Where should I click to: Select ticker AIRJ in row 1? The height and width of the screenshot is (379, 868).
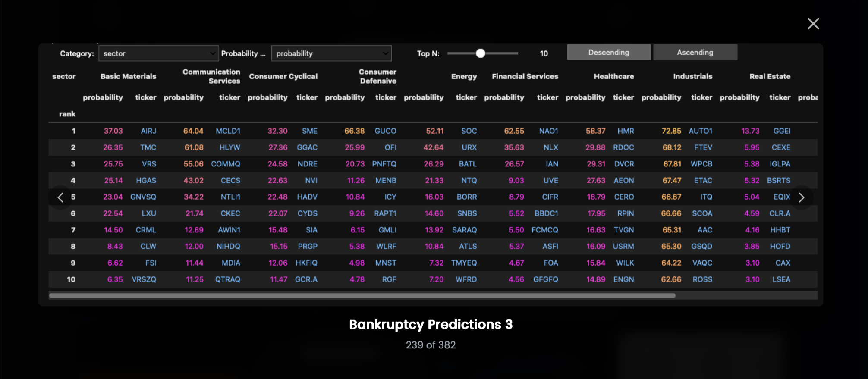point(148,131)
